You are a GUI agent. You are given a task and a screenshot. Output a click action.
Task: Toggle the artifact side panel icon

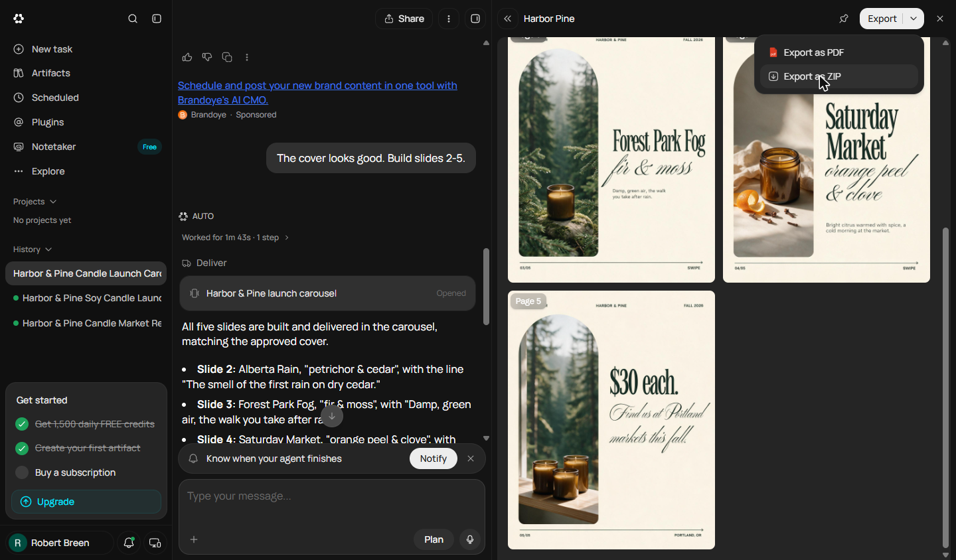(475, 19)
